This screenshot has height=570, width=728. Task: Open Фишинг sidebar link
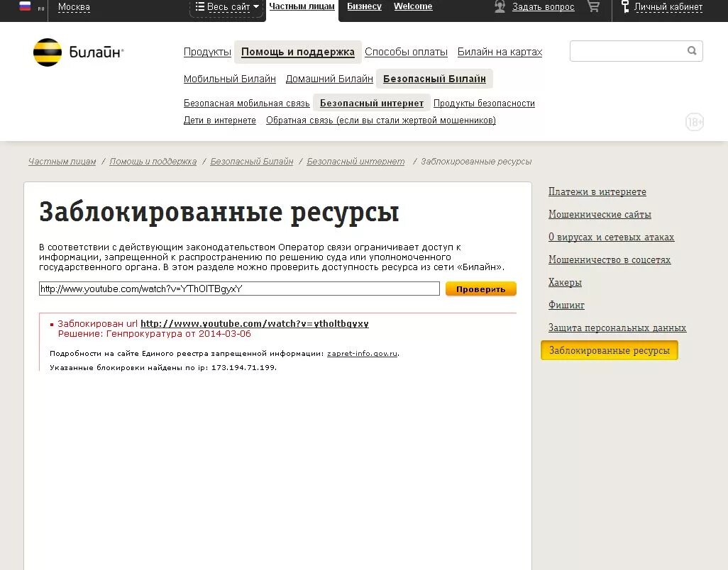(x=566, y=305)
